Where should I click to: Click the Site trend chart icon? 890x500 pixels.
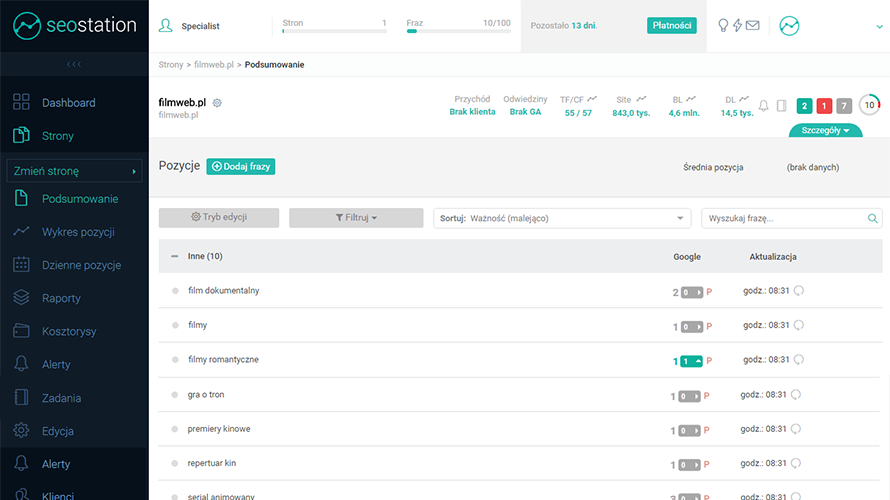coord(641,99)
